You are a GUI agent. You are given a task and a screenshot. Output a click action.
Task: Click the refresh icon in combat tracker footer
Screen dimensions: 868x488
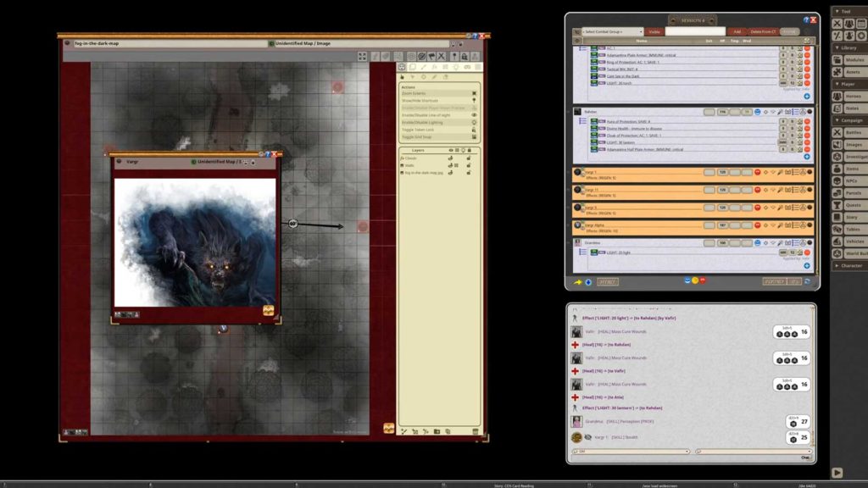point(807,281)
